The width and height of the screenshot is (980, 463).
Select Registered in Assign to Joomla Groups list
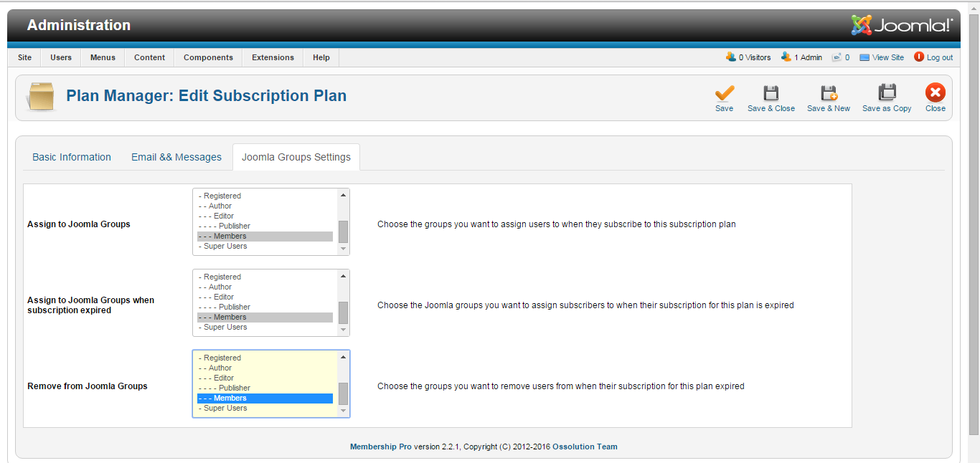(265, 196)
